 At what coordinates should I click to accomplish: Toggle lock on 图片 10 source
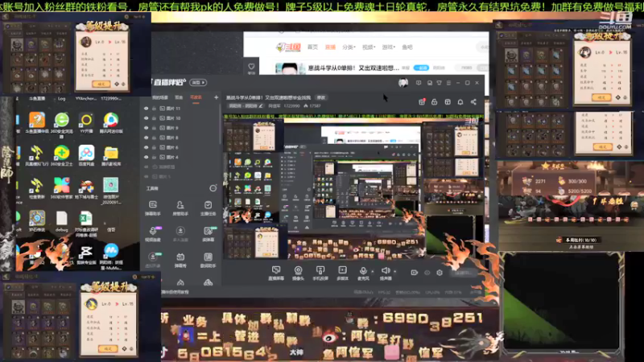(x=154, y=118)
